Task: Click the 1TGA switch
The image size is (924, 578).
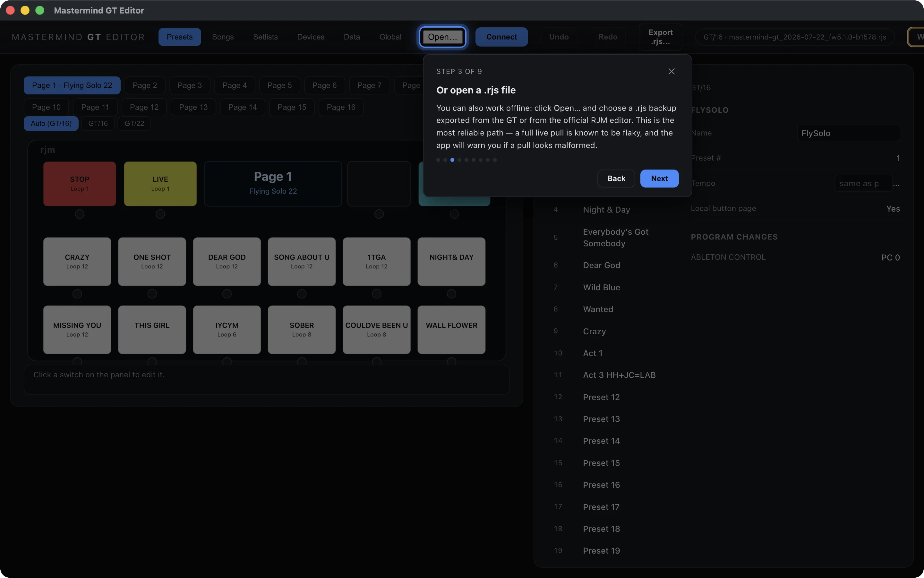Action: click(x=376, y=261)
